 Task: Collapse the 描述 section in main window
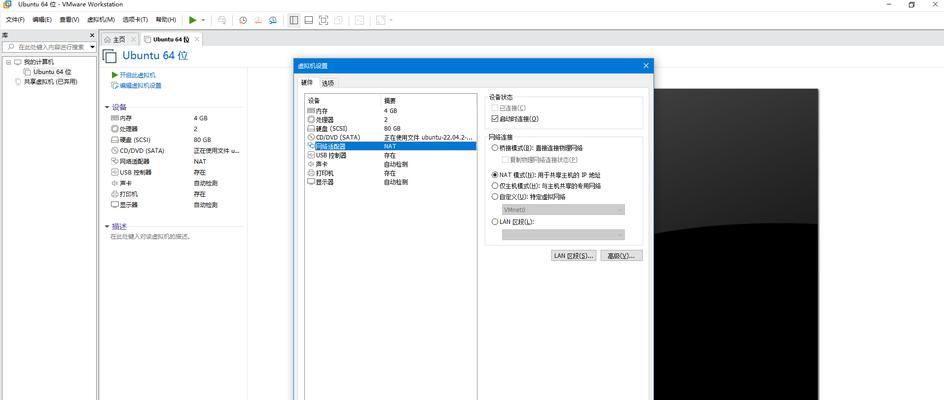coord(107,227)
